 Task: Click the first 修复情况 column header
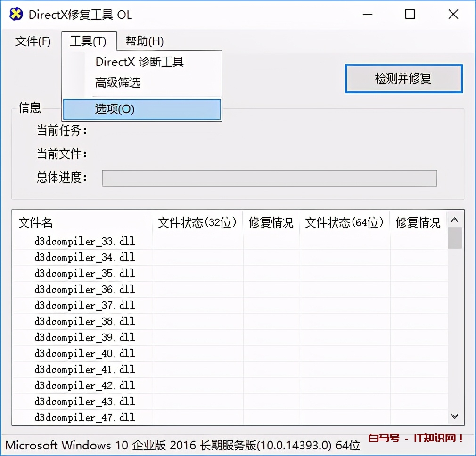(x=271, y=223)
